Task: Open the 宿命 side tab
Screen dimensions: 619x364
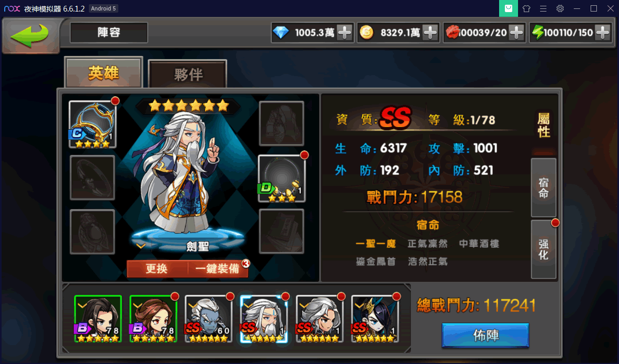Action: point(544,188)
